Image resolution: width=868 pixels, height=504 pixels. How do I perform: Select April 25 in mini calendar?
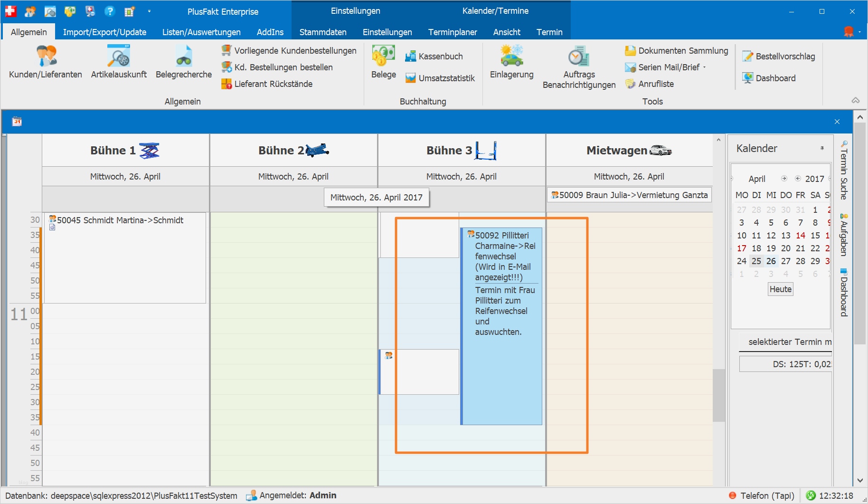click(x=756, y=261)
